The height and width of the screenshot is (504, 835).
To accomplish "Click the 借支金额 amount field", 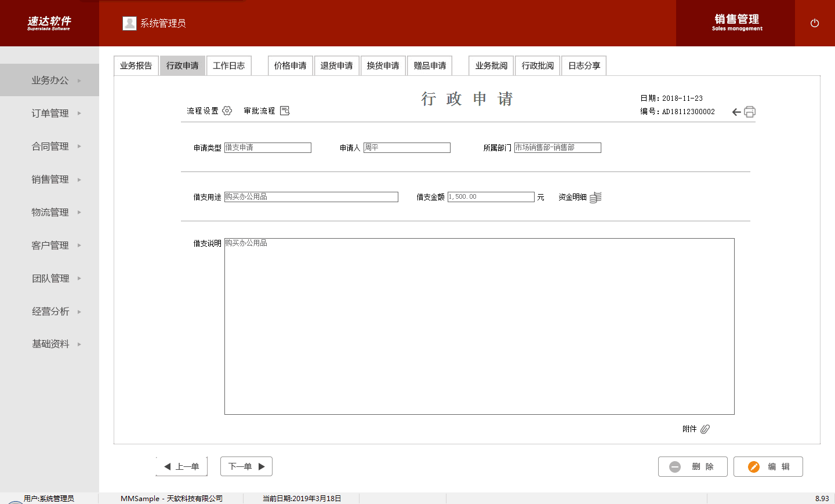I will click(x=491, y=197).
